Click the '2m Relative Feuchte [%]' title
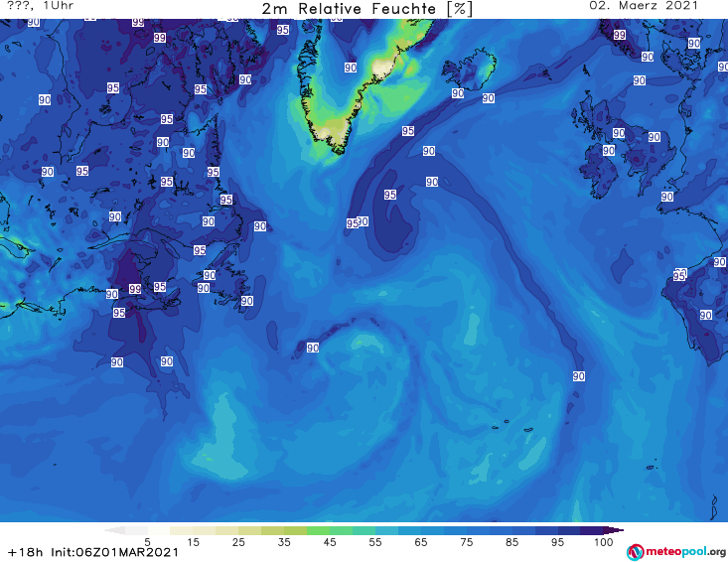This screenshot has width=728, height=562. [x=366, y=9]
